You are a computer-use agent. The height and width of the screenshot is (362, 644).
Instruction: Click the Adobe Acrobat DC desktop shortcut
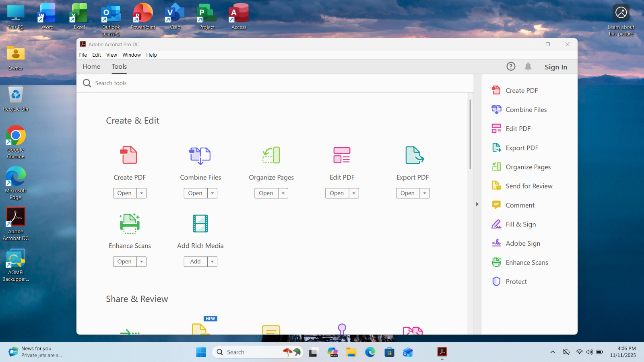(x=16, y=224)
